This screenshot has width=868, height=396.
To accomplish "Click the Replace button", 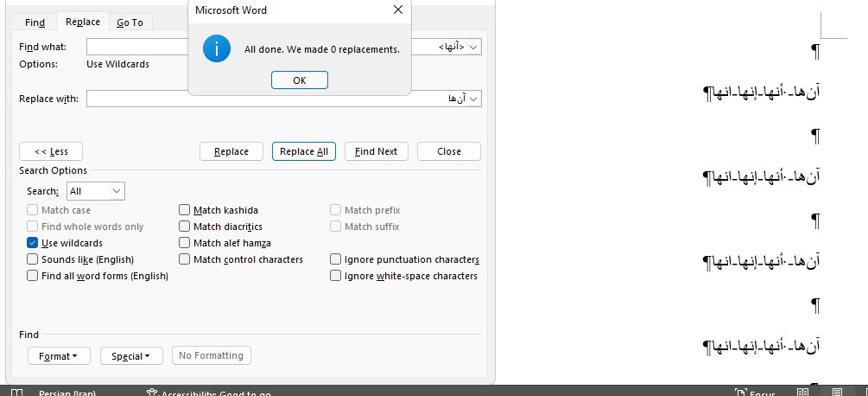I will pyautogui.click(x=231, y=151).
